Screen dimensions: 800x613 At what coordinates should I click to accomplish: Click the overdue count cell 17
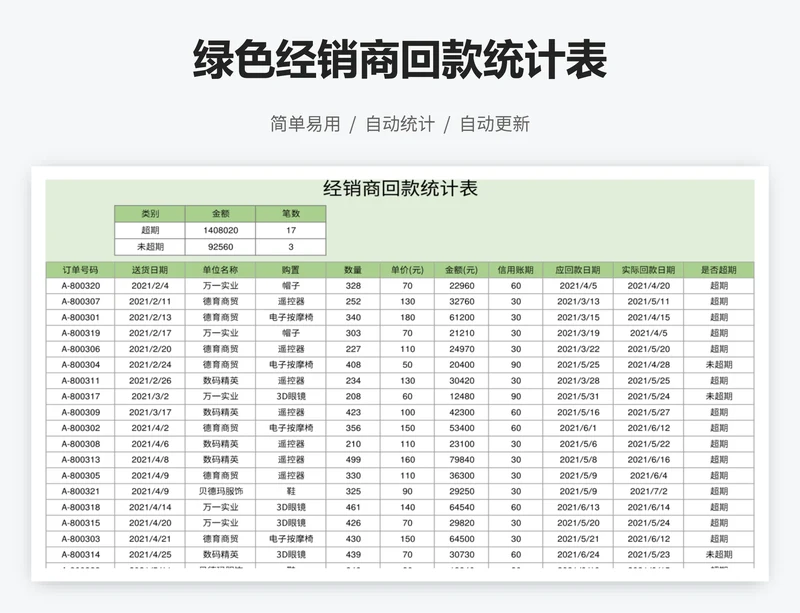[x=291, y=230]
